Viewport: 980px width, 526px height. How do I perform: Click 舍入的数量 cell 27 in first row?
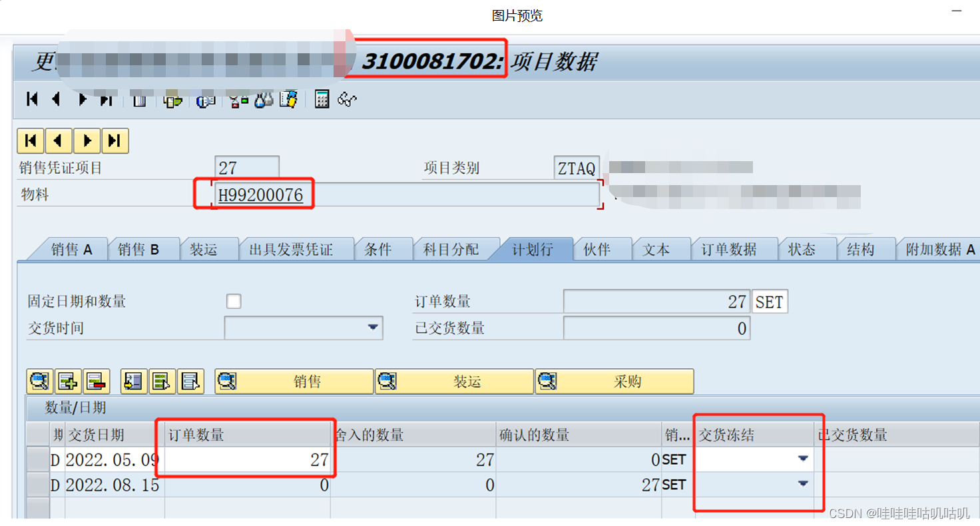click(x=413, y=459)
